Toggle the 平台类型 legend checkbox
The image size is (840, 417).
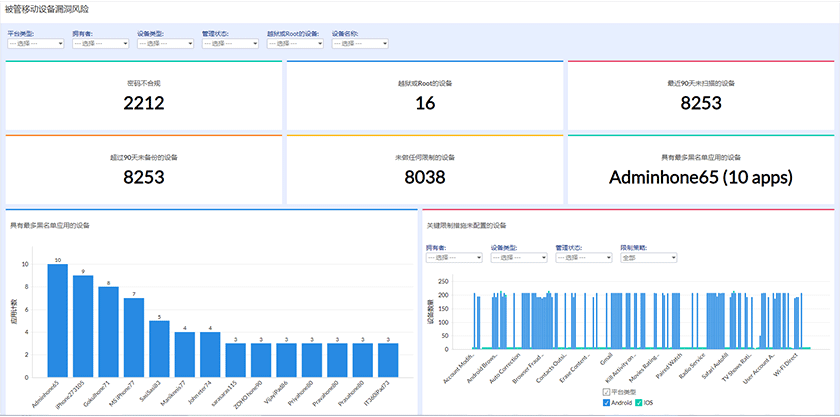click(x=607, y=392)
